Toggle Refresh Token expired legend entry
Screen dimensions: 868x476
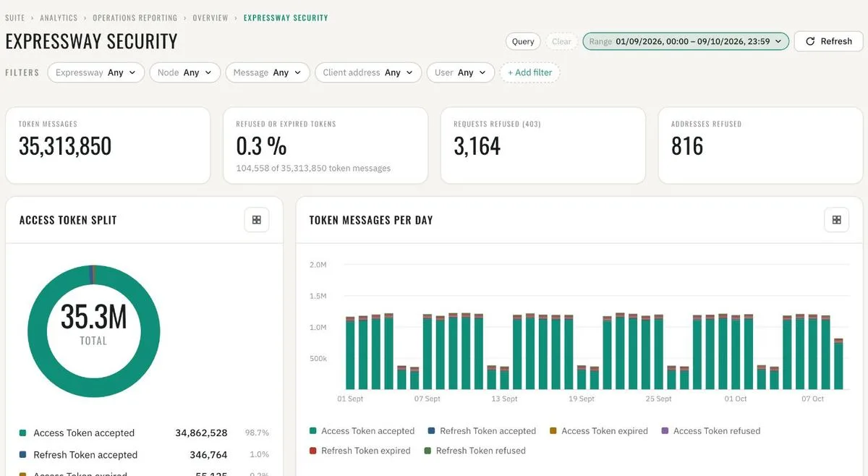(359, 451)
